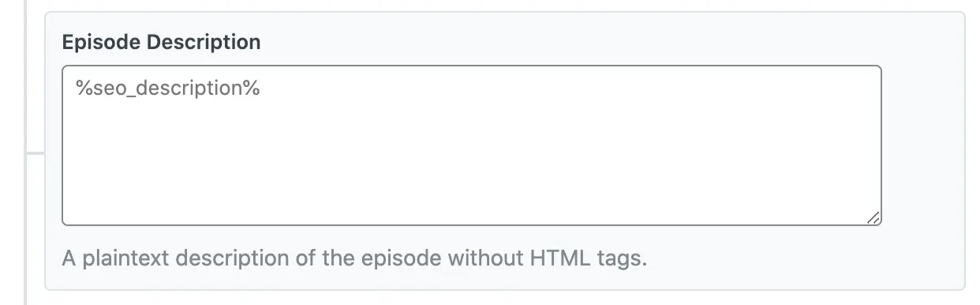Click the "Episode Description" field label
Screen dimensions: 980x305
pos(162,42)
